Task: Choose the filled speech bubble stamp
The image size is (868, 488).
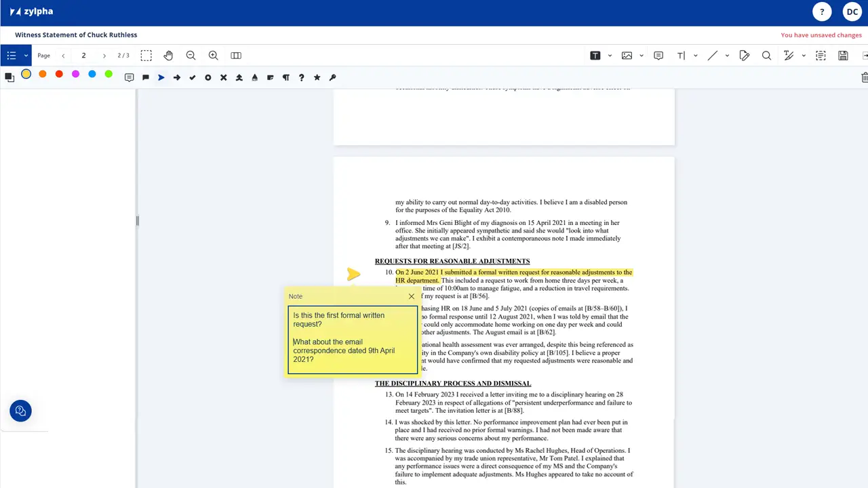Action: tap(145, 77)
